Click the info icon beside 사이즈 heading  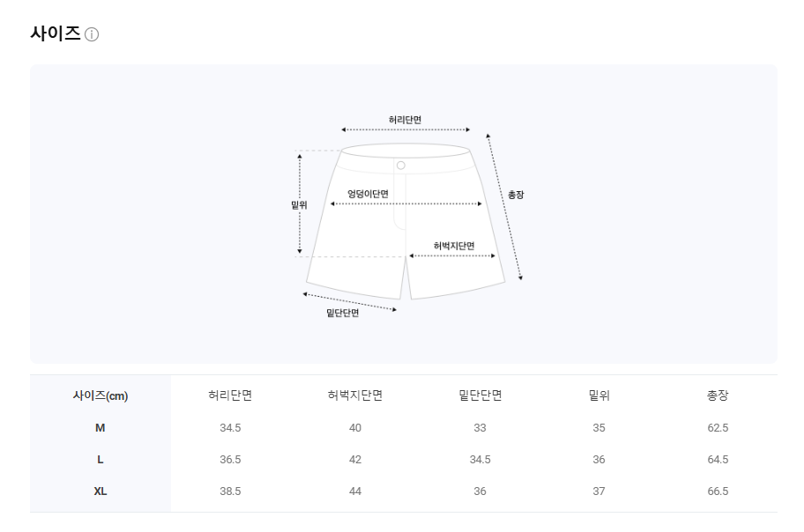[92, 35]
